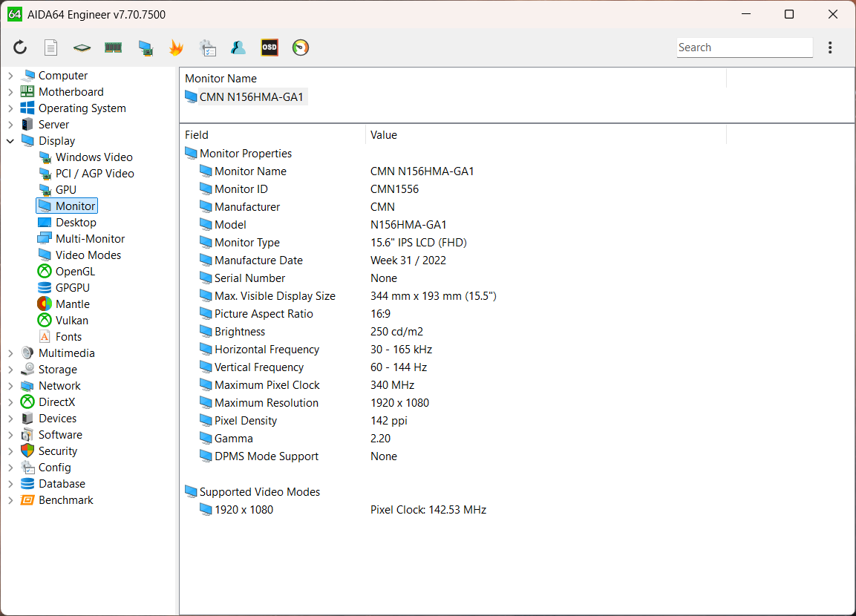This screenshot has width=856, height=616.
Task: Launch the flame stability test icon
Action: [x=176, y=47]
